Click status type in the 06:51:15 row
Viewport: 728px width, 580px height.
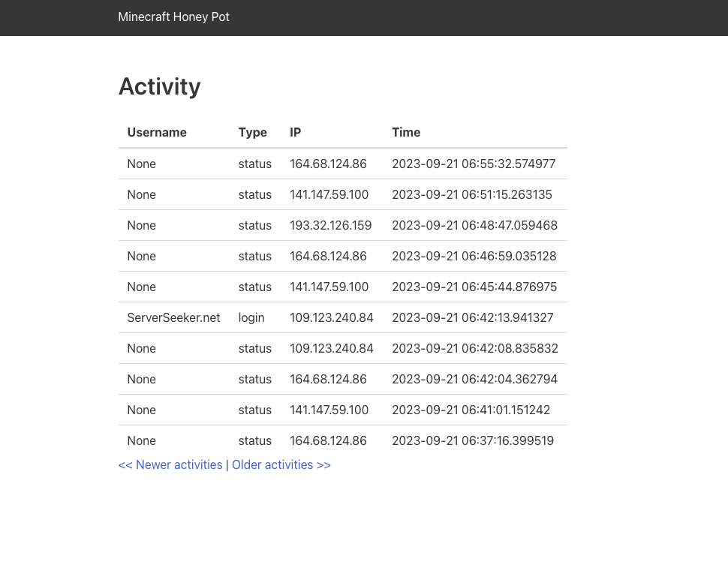[x=255, y=194]
